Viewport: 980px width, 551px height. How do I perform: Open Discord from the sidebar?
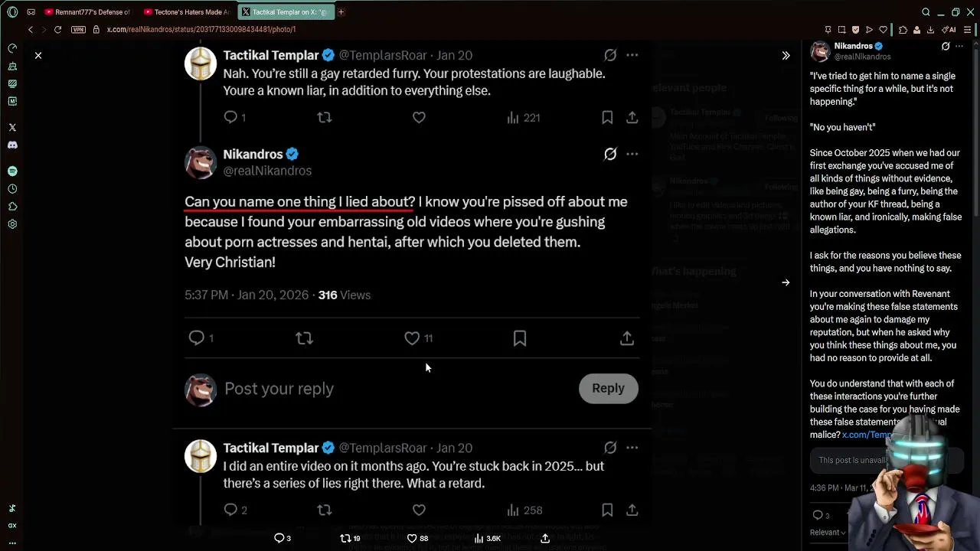(x=12, y=145)
